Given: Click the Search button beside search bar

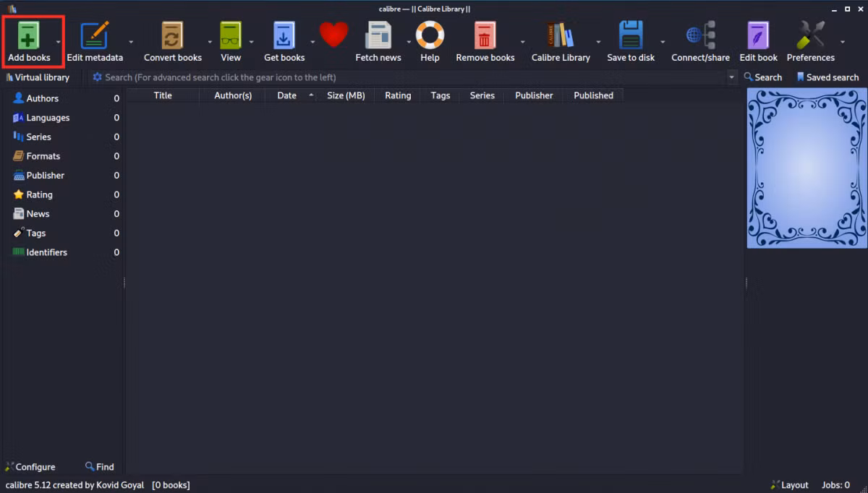Looking at the screenshot, I should click(x=763, y=77).
